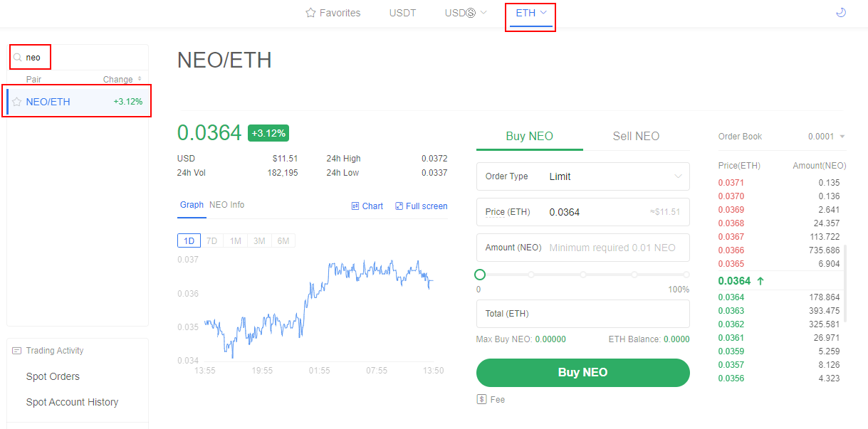Switch to the Sell NEO tab
This screenshot has height=429, width=868.
pyautogui.click(x=635, y=136)
